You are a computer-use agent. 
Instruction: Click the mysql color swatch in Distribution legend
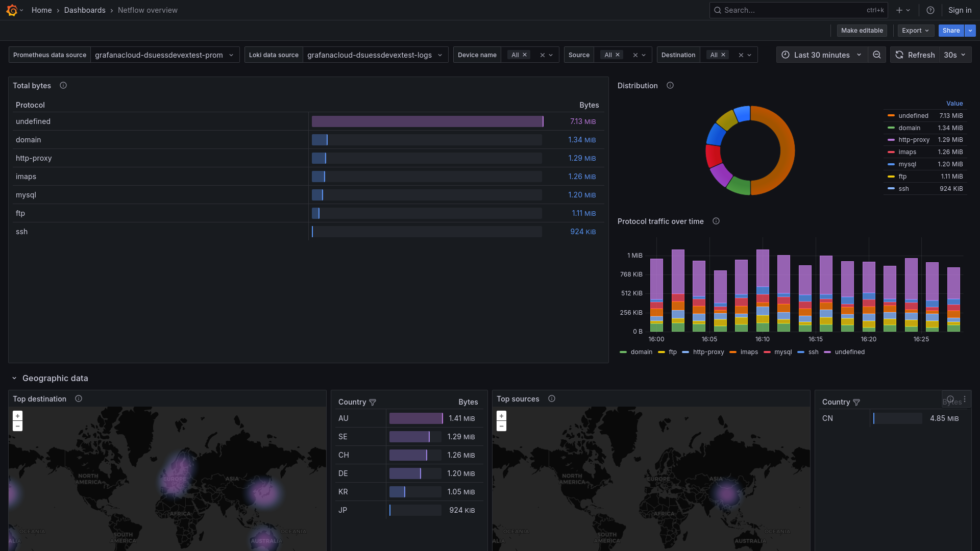click(890, 164)
